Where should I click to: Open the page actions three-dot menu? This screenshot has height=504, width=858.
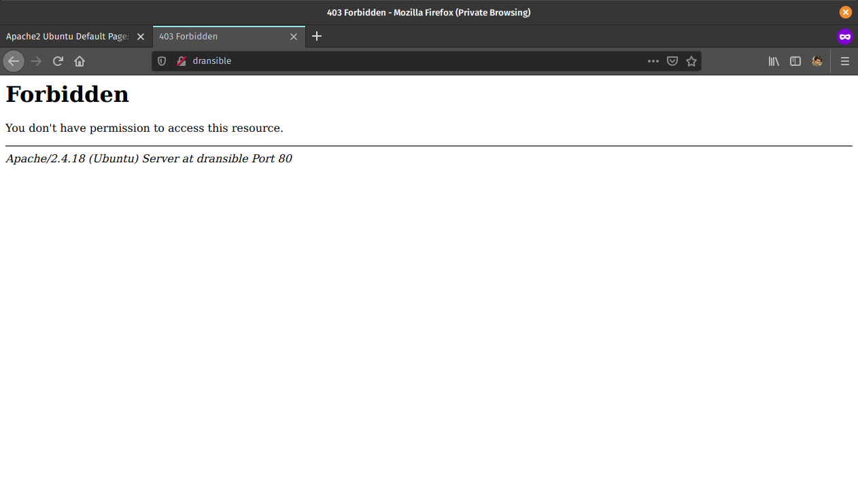tap(653, 61)
